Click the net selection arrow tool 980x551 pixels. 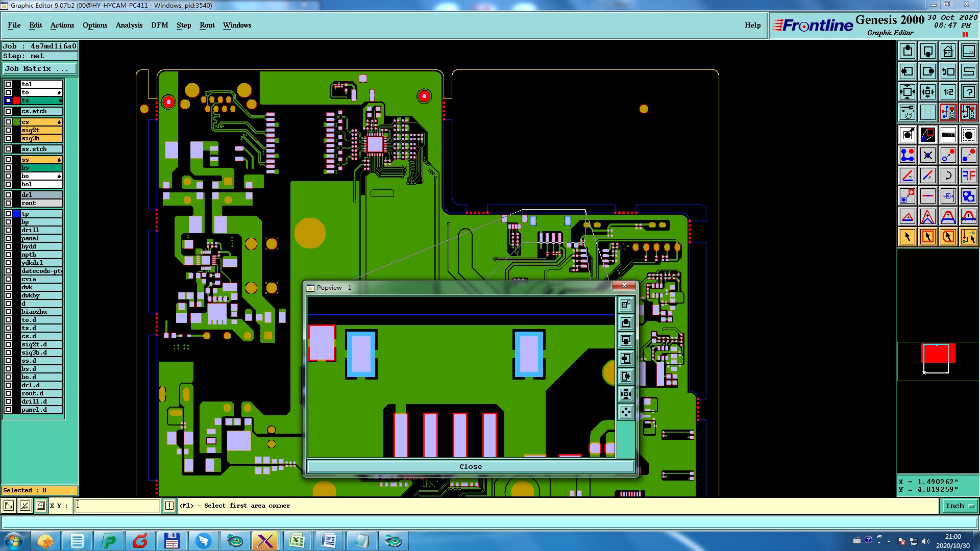point(968,237)
